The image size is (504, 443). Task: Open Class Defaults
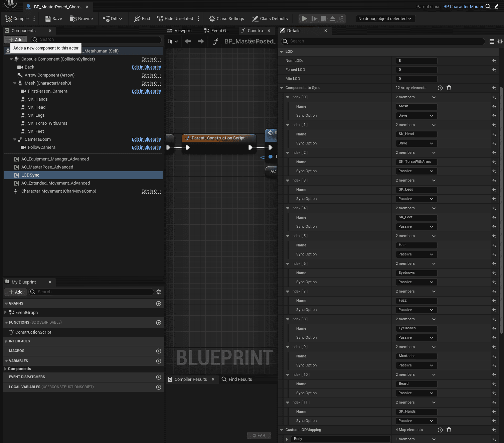[x=270, y=19]
